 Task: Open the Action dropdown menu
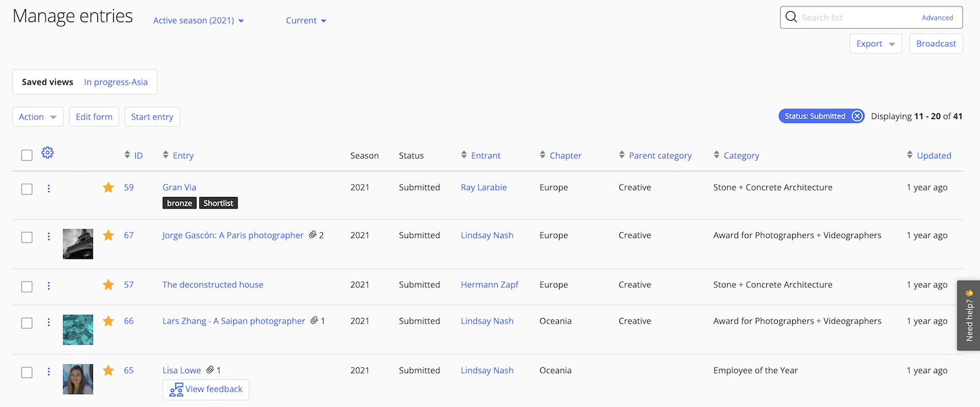pos(38,117)
